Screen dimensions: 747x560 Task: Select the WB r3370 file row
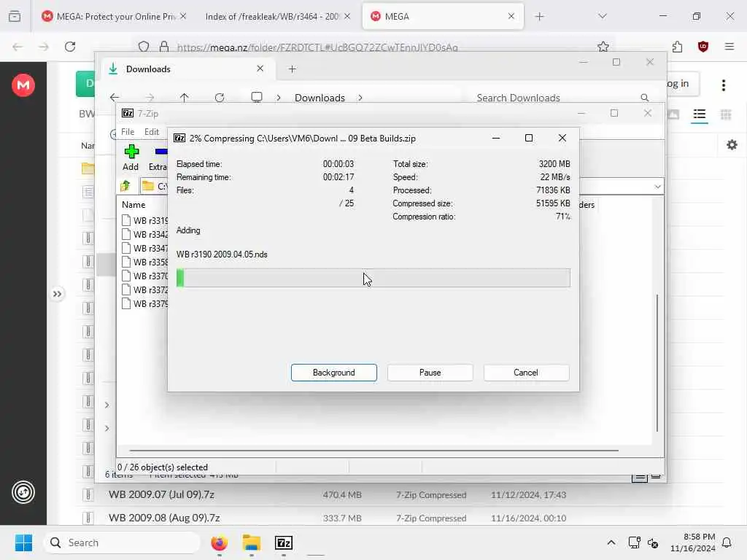tap(145, 276)
